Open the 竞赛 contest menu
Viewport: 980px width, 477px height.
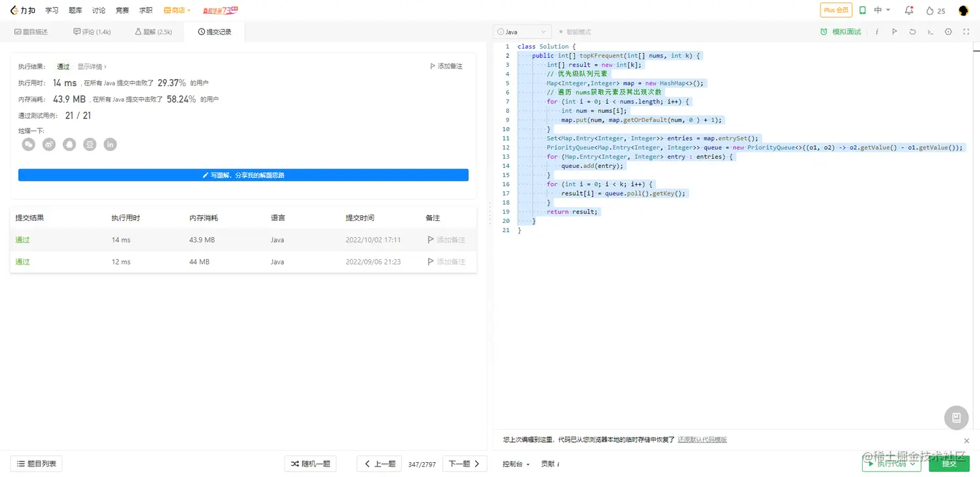pyautogui.click(x=122, y=10)
